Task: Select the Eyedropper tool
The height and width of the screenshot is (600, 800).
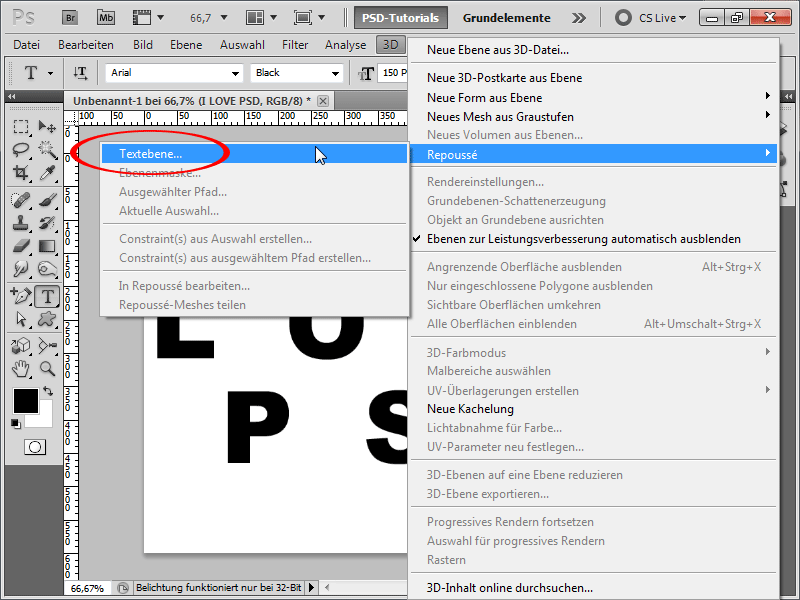Action: coord(47,172)
